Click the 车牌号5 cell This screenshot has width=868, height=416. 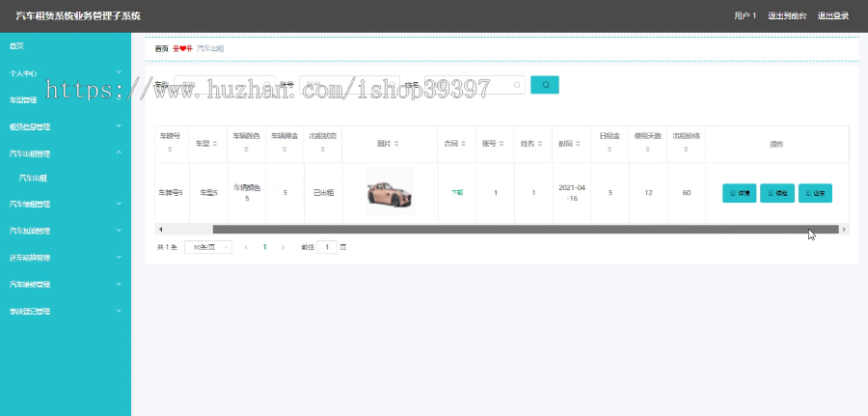click(x=171, y=193)
